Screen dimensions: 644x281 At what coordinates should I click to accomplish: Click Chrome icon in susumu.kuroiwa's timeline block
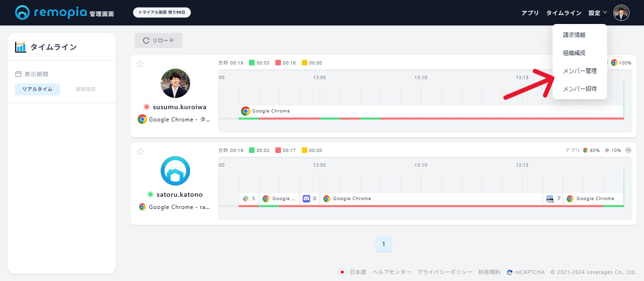(245, 111)
